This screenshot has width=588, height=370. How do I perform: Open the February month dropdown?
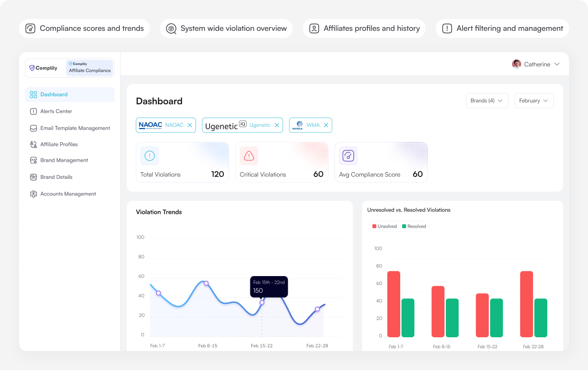533,101
